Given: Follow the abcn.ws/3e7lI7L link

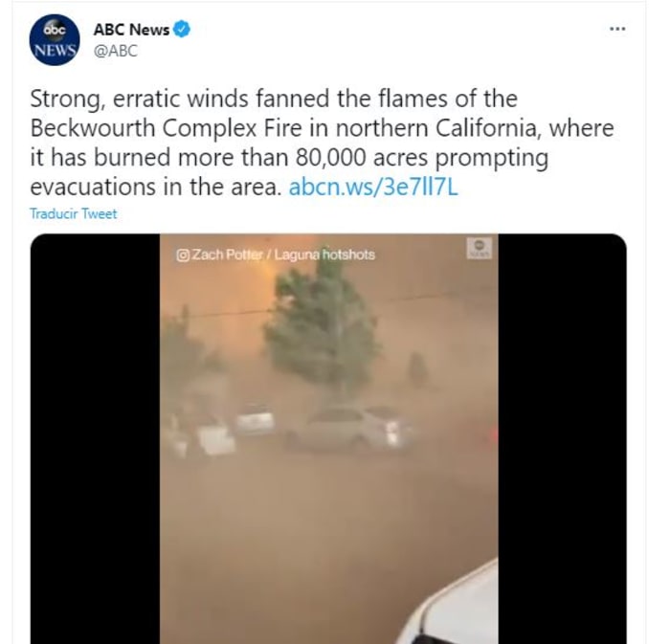Looking at the screenshot, I should coord(373,187).
